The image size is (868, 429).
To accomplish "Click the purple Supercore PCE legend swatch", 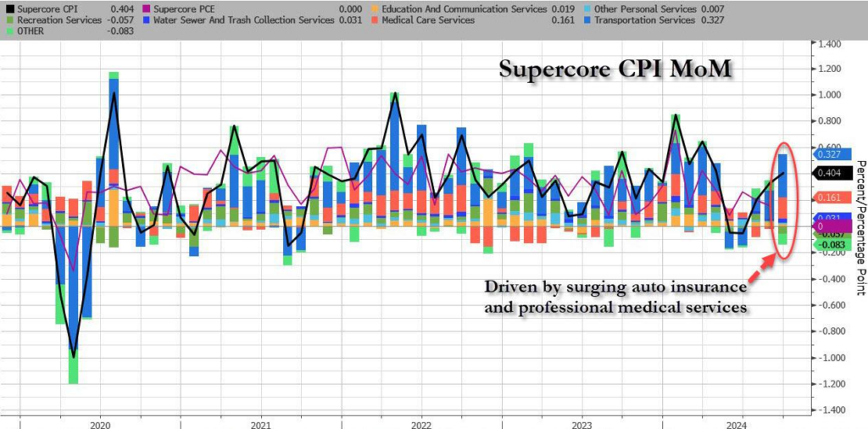I will pyautogui.click(x=145, y=7).
